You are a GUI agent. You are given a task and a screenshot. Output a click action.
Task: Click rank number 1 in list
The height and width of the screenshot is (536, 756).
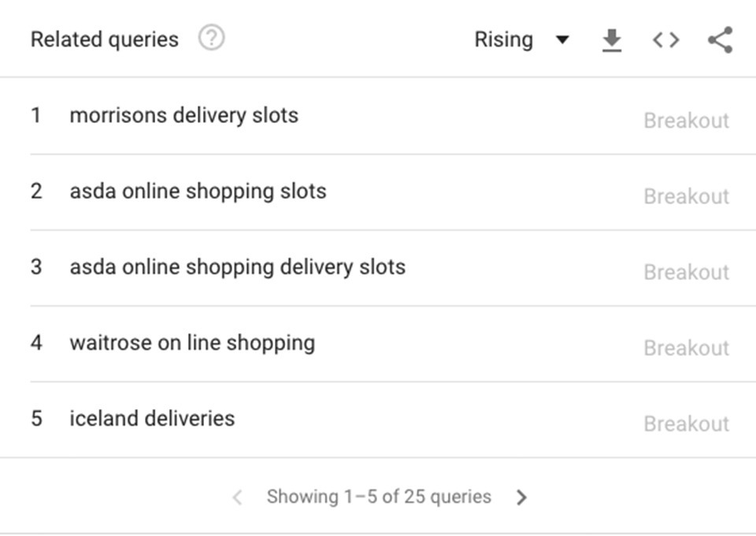(35, 115)
